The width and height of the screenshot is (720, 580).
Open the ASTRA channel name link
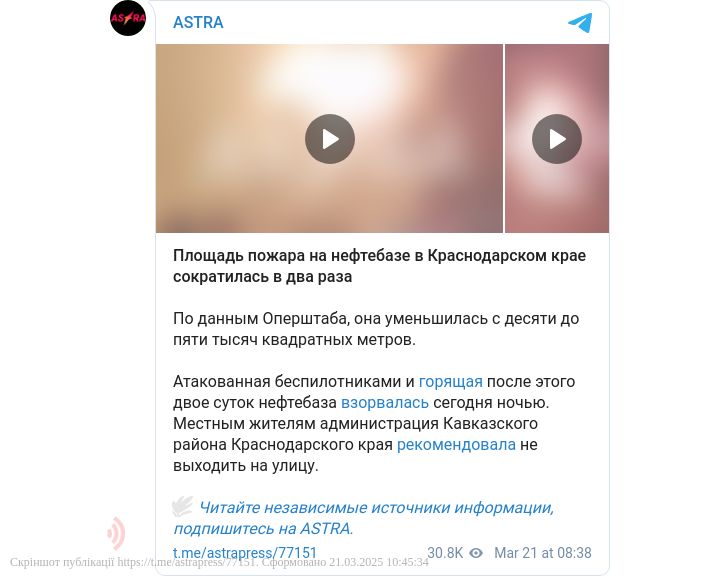coord(198,22)
